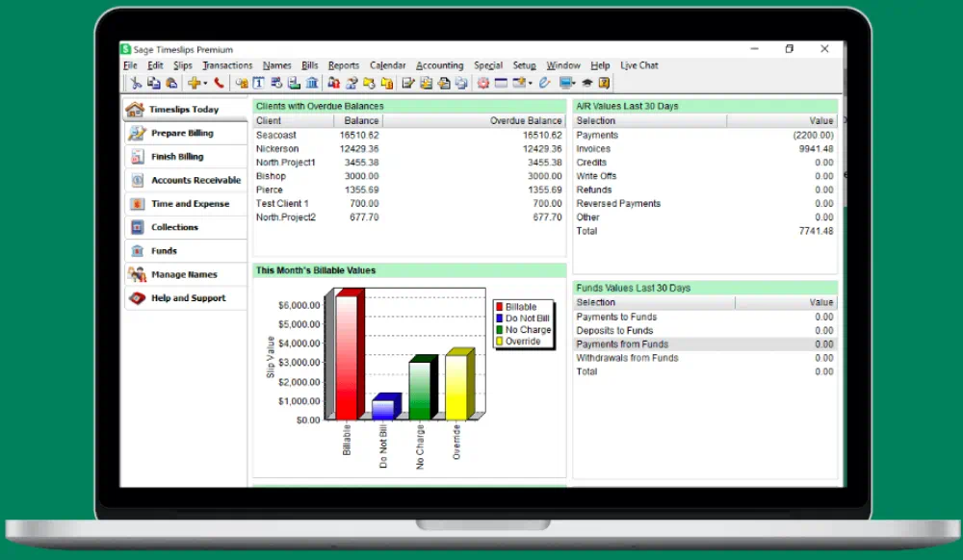Viewport: 963px width, 560px height.
Task: Open Accounts Receivable from the sidebar
Action: tap(185, 180)
